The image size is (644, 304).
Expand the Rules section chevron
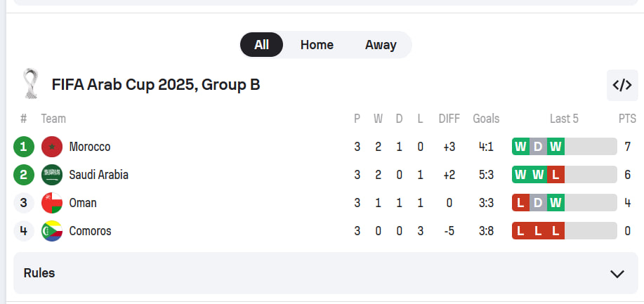pos(617,274)
